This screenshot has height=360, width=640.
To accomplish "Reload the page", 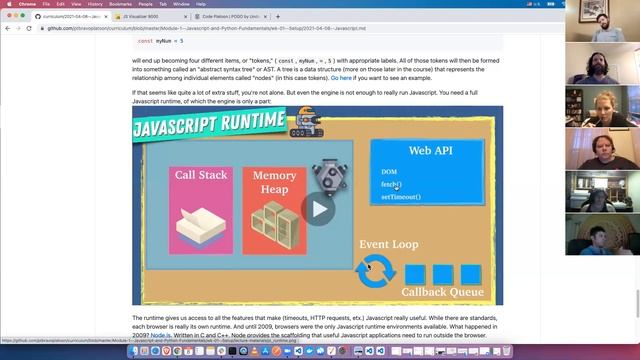I will pos(29,29).
